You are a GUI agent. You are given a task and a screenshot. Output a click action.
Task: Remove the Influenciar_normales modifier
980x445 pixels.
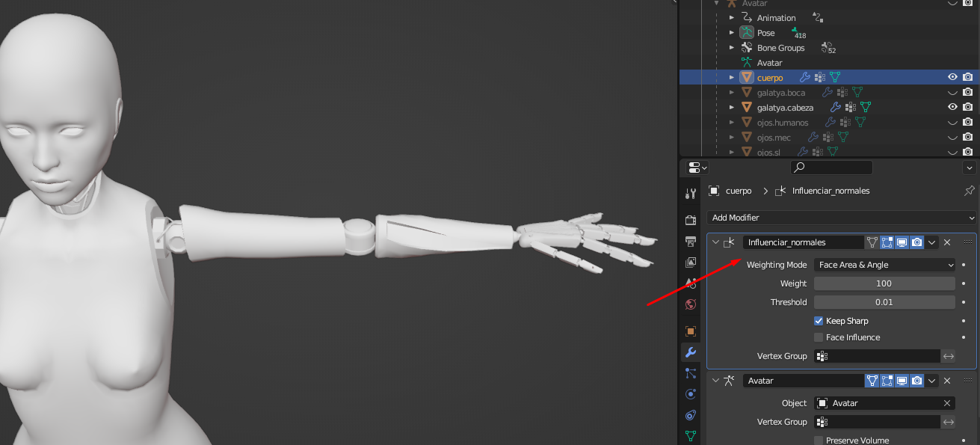point(947,242)
